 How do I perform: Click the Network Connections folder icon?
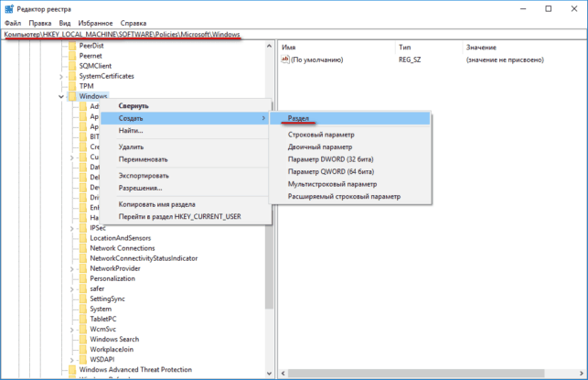[x=83, y=248]
